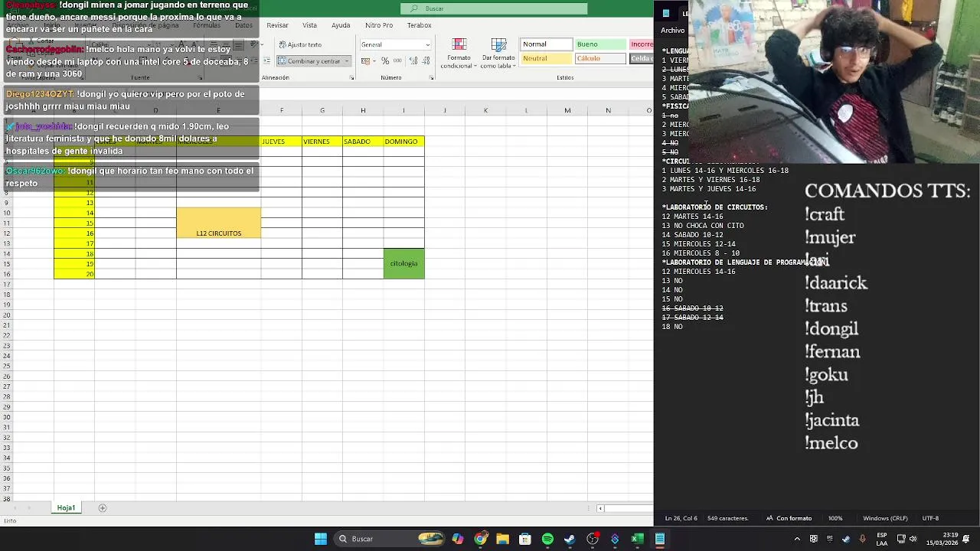Apply the Neutral cell style
980x551 pixels.
pos(547,58)
